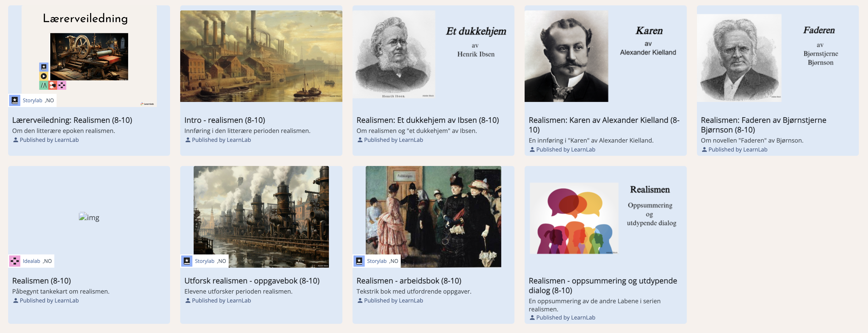Click Storylab icon on Lærerveiledning card
The image size is (868, 333).
14,100
